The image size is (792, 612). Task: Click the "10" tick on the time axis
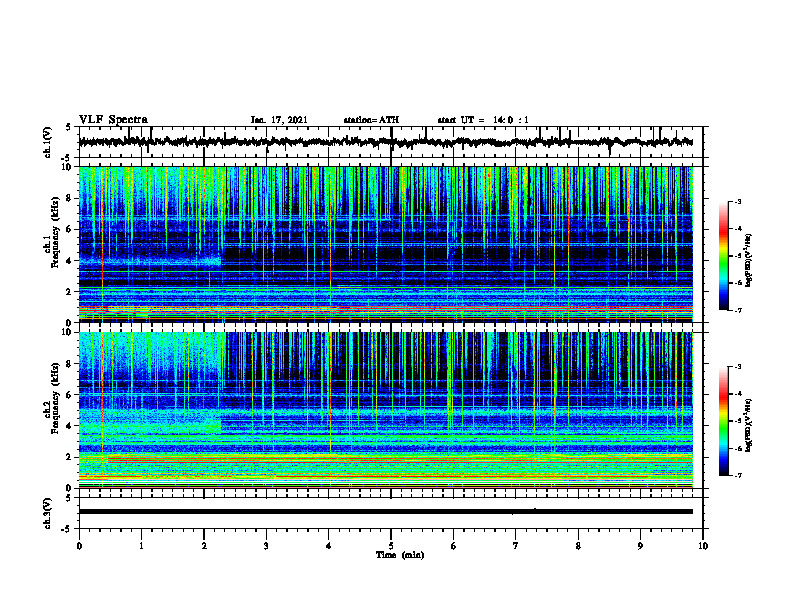(x=703, y=546)
